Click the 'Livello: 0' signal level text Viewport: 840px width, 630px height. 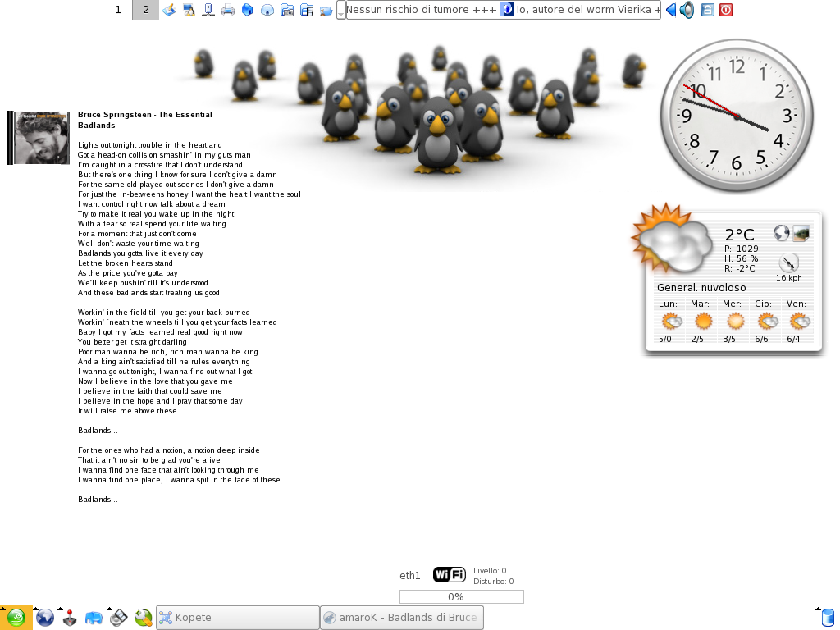click(x=490, y=571)
